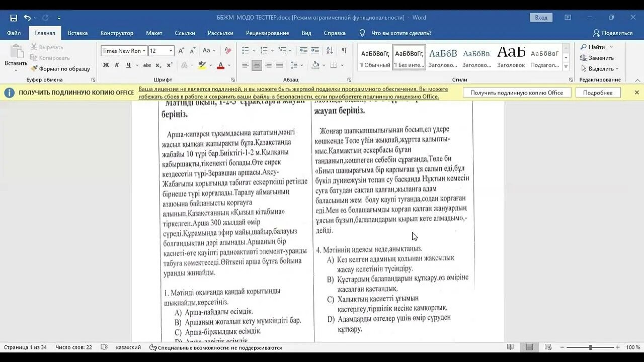
Task: Undo the last action
Action: pos(27,18)
